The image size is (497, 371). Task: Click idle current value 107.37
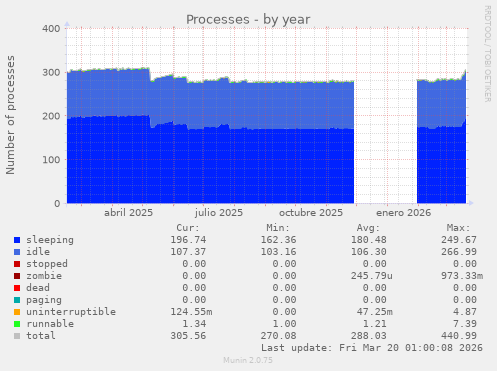[188, 252]
